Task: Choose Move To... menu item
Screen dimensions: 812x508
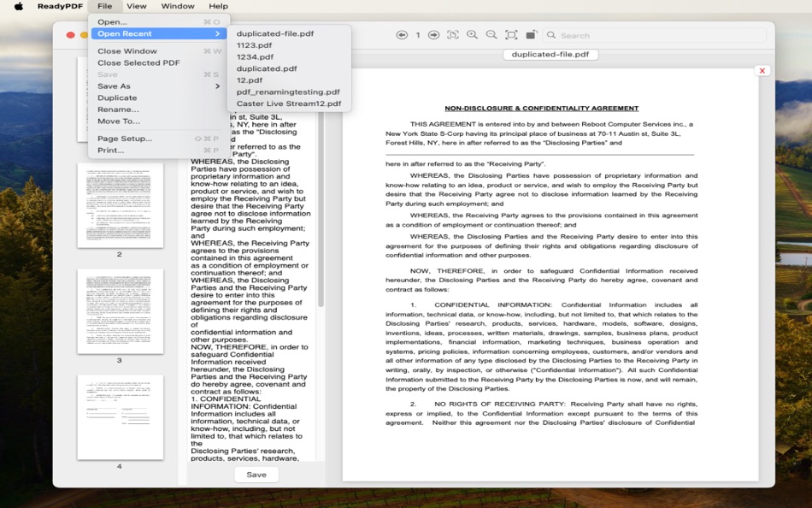Action: [160, 121]
